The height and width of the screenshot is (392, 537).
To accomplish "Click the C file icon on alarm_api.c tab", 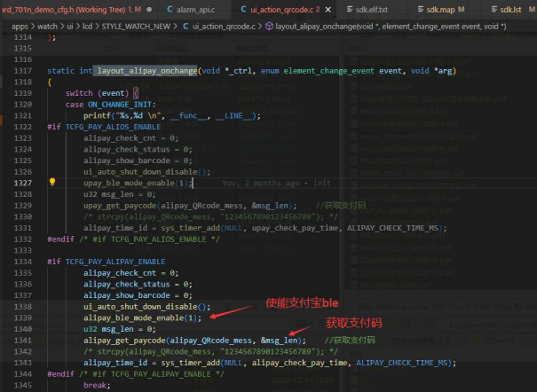I will tap(170, 10).
